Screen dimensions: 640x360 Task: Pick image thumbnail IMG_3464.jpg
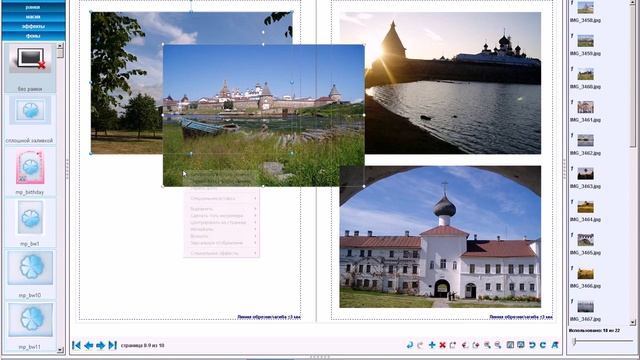point(585,207)
